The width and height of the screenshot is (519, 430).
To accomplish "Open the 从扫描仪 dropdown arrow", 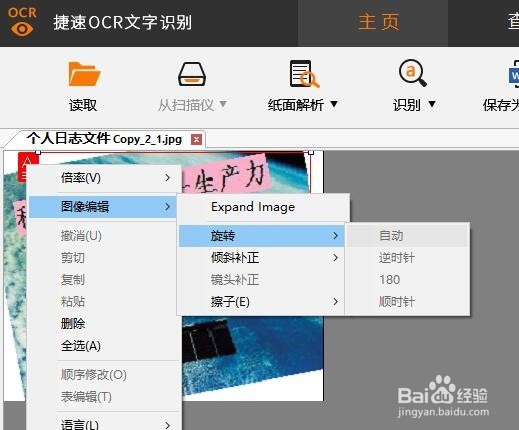I will [223, 105].
